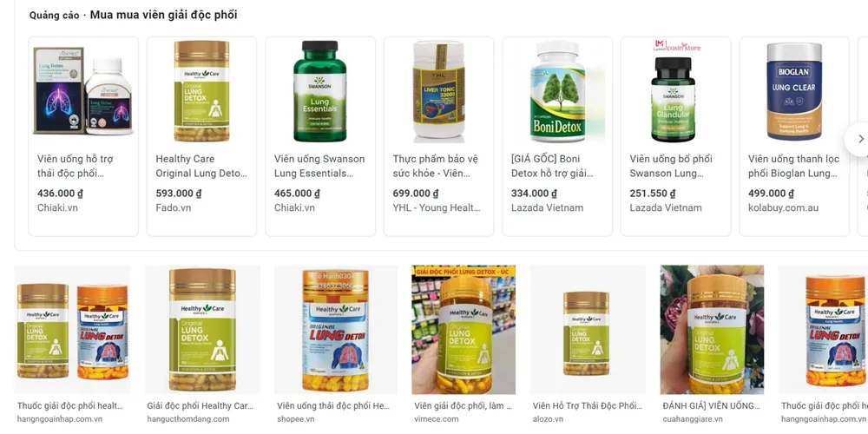
Task: Open the Swanson Lung Glandular product image
Action: [x=676, y=91]
